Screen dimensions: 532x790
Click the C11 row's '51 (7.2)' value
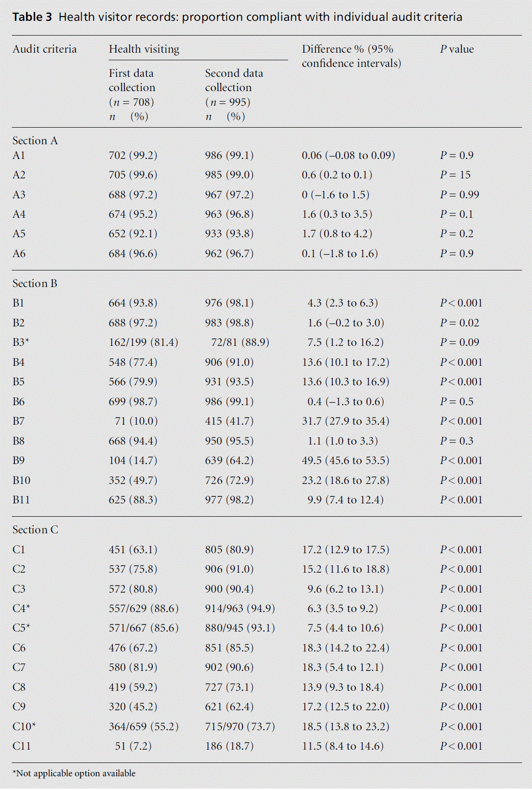click(x=133, y=746)
